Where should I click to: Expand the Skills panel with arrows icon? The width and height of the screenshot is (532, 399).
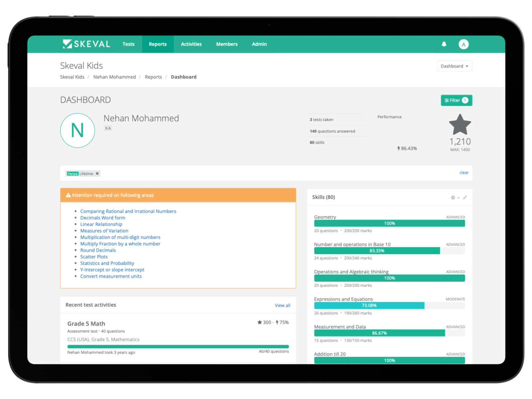click(x=465, y=198)
